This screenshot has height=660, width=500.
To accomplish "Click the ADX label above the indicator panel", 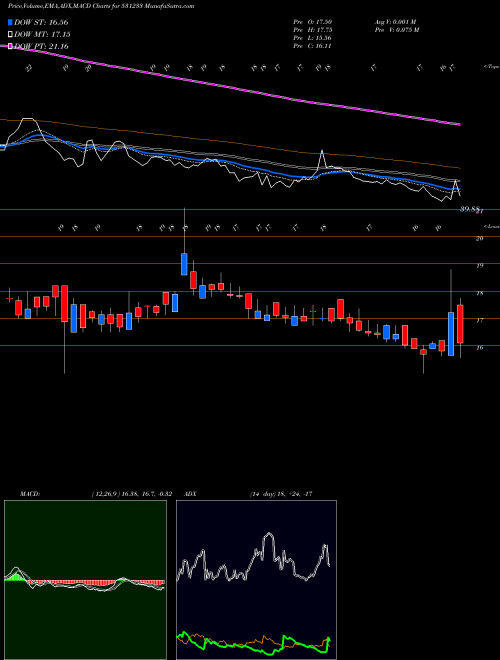I will click(191, 494).
